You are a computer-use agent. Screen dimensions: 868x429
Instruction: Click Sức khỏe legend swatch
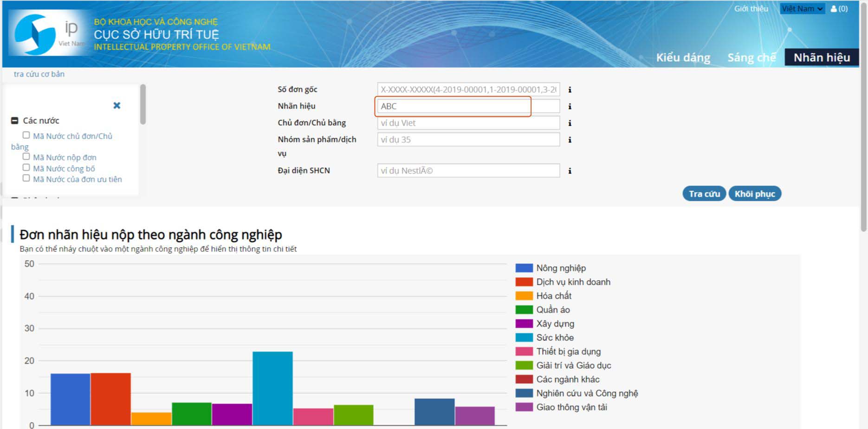(x=524, y=338)
